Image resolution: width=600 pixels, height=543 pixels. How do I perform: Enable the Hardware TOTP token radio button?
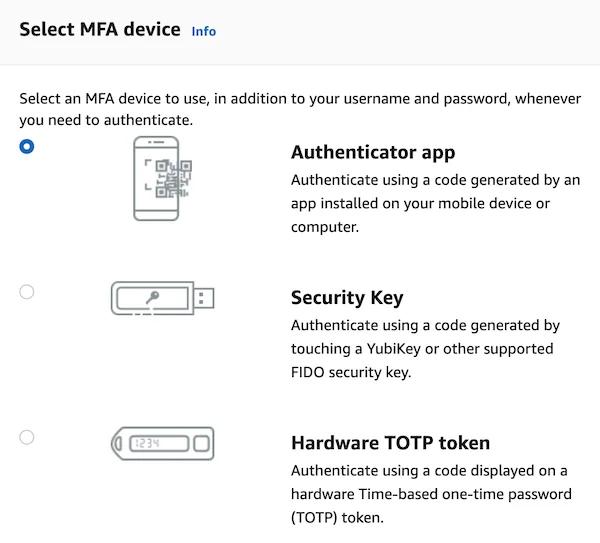pos(27,437)
